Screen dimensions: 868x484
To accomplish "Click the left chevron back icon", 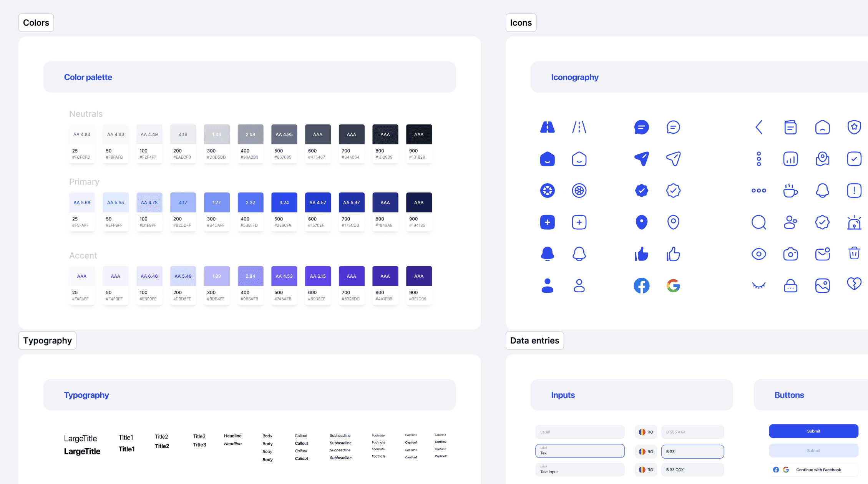I will click(x=759, y=127).
